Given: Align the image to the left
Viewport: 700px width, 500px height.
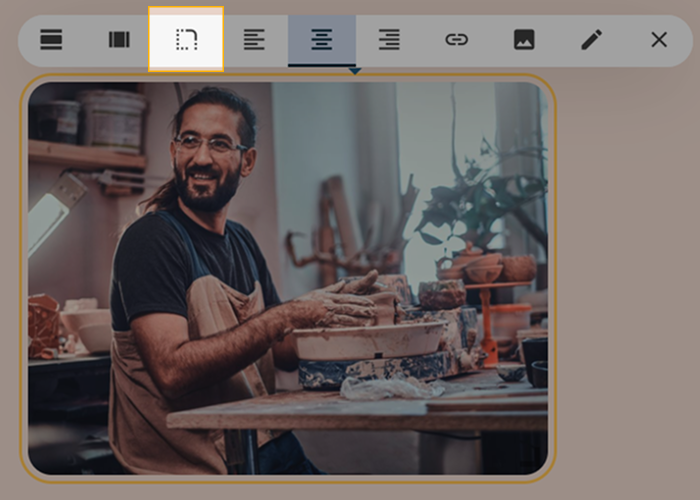Looking at the screenshot, I should click(x=254, y=40).
